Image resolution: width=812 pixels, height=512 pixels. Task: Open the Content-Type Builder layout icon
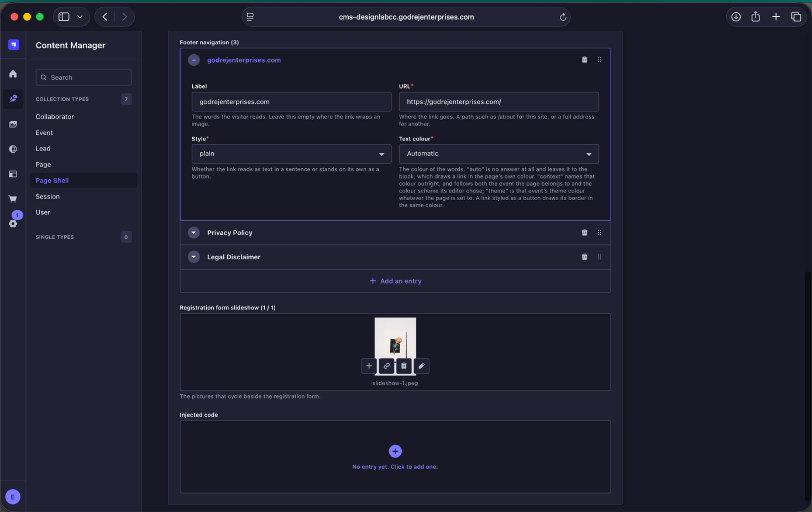point(13,174)
